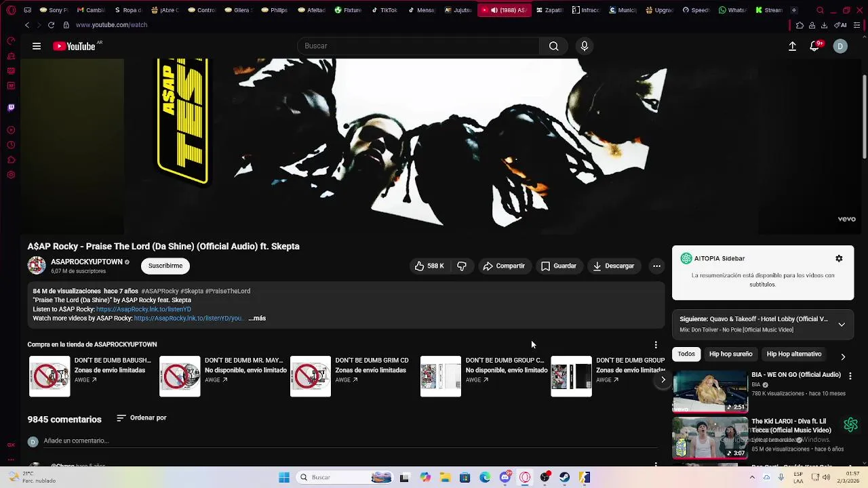Reload the page
868x488 pixels.
tap(51, 25)
